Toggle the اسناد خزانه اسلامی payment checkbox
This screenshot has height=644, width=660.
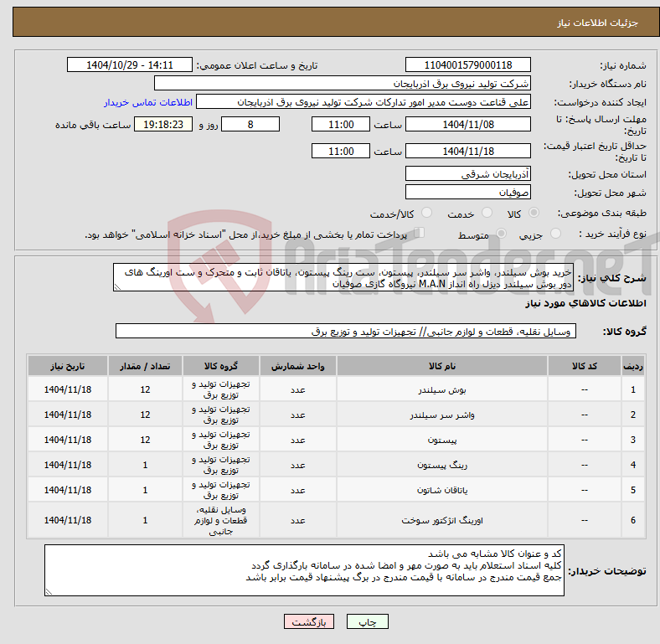point(420,232)
